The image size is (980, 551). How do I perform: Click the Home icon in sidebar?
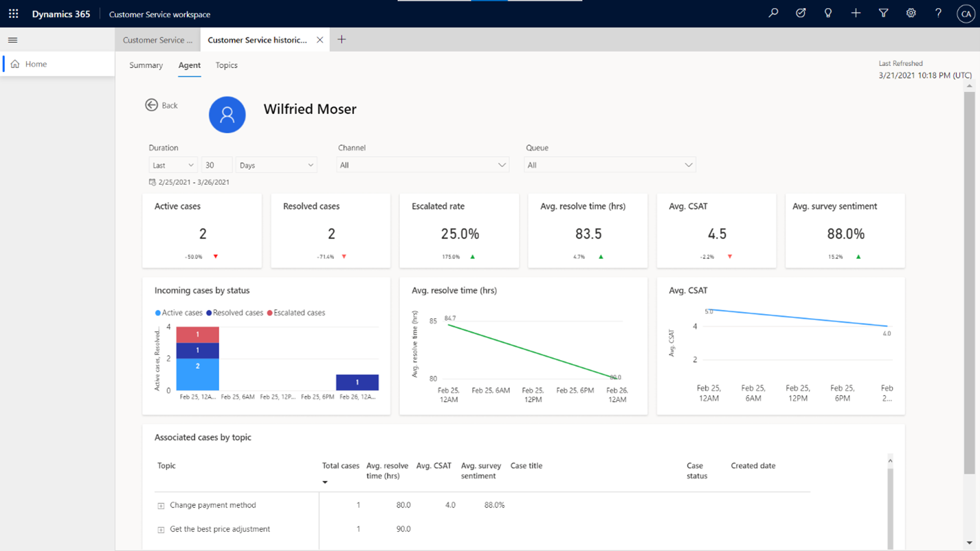pos(15,64)
